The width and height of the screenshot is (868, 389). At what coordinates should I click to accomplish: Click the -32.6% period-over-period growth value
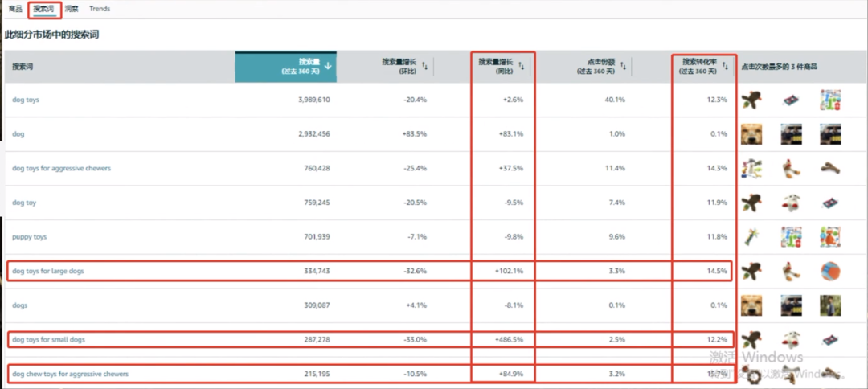pos(416,271)
